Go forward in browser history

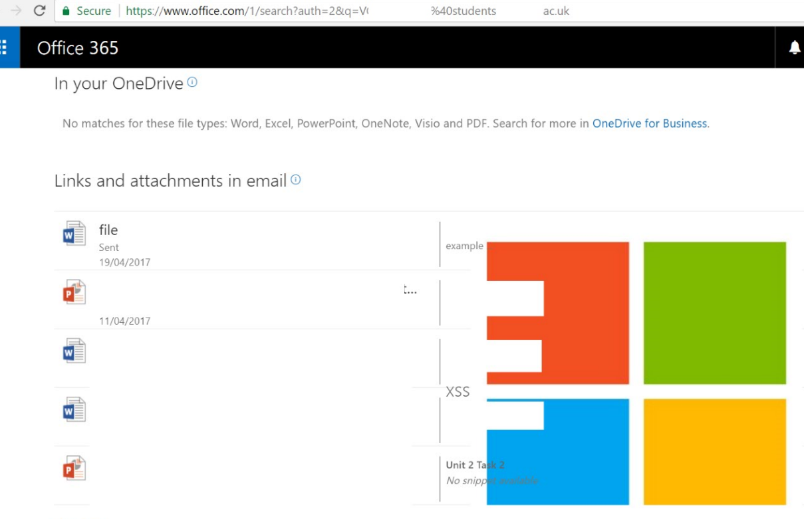click(16, 11)
